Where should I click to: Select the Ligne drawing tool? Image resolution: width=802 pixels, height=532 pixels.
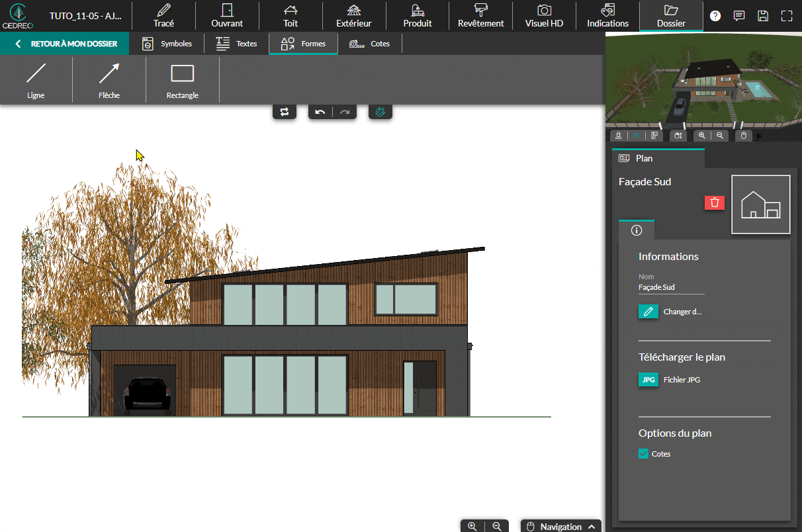click(36, 79)
